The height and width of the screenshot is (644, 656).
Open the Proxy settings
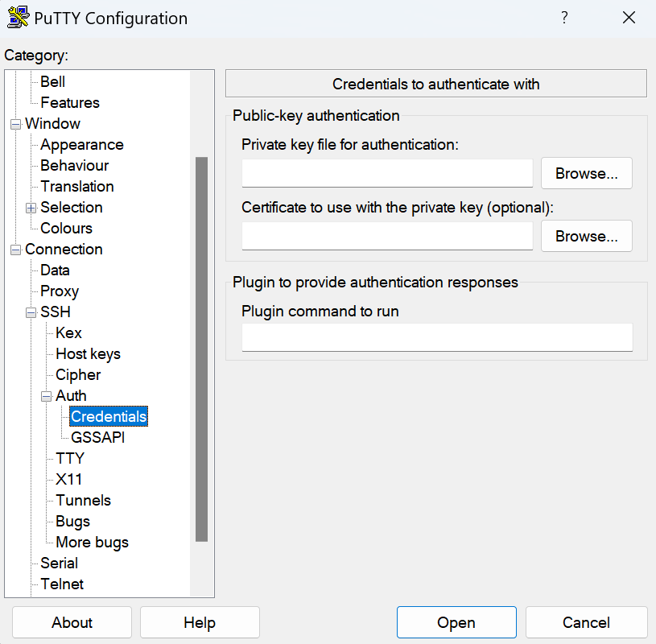click(x=60, y=291)
